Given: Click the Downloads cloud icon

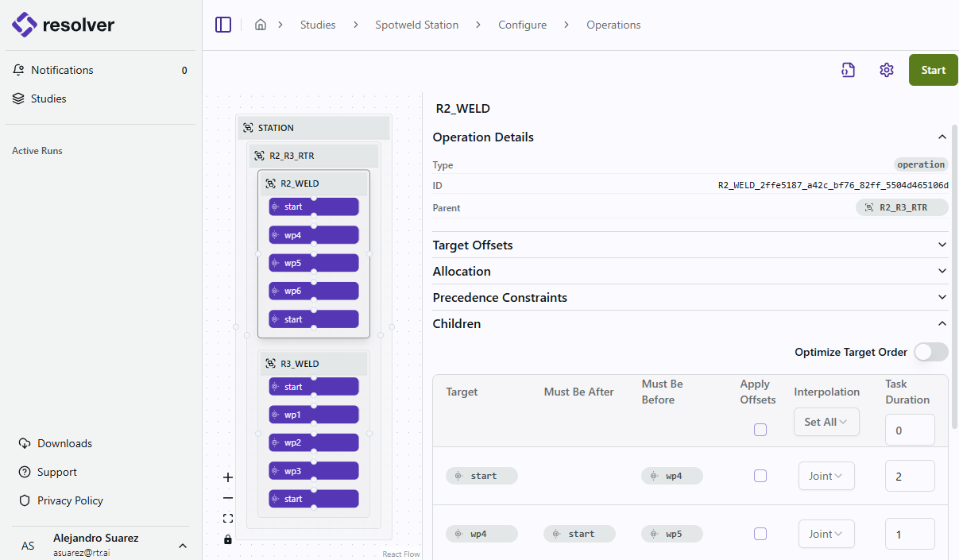Looking at the screenshot, I should click(x=25, y=443).
